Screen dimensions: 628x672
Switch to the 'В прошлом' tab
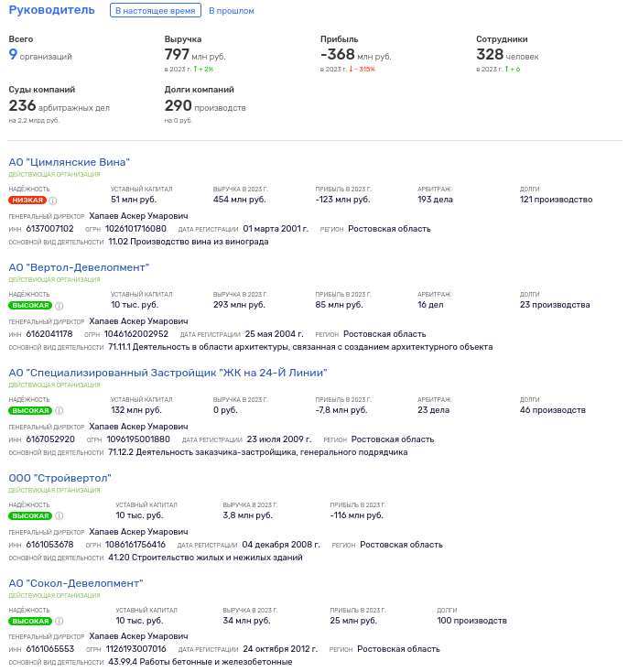click(x=232, y=11)
